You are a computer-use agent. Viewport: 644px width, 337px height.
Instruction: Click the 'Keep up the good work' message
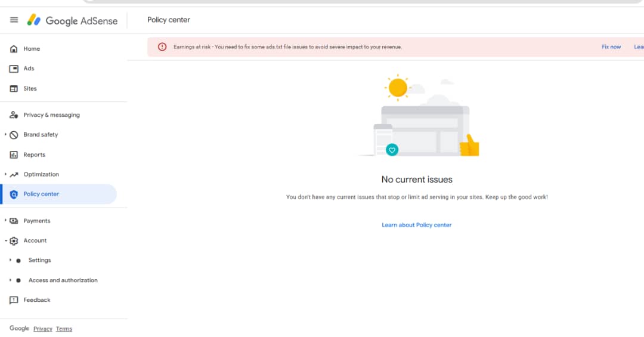[x=516, y=197]
